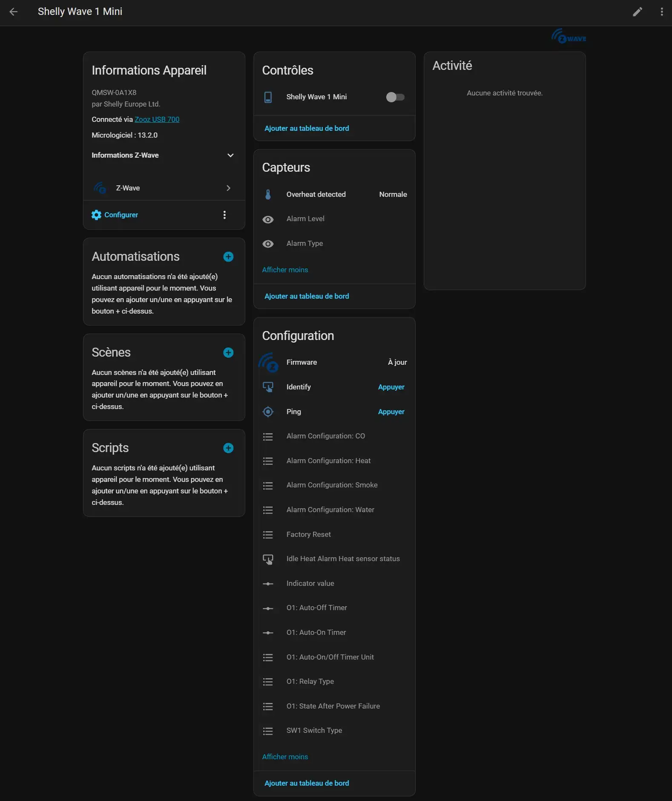
Task: Open the O1: Auto-Off Timer setting
Action: [x=316, y=608]
